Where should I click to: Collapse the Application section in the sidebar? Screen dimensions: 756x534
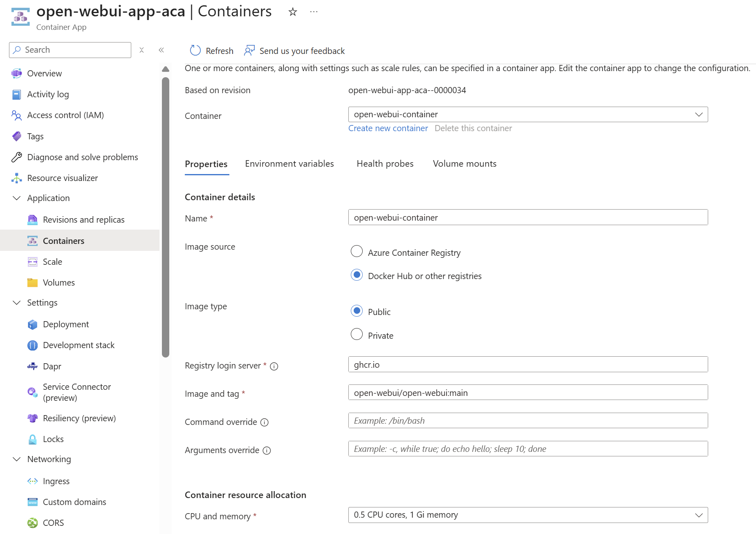(17, 198)
